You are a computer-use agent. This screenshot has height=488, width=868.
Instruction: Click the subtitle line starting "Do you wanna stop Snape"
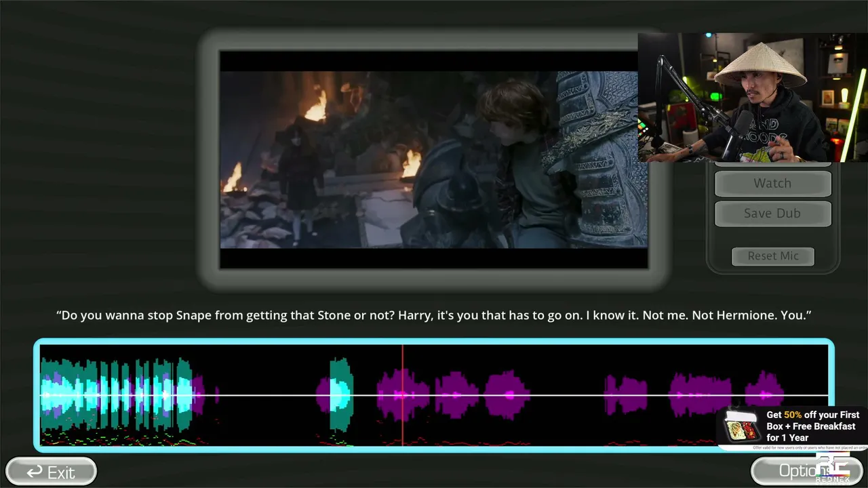434,315
